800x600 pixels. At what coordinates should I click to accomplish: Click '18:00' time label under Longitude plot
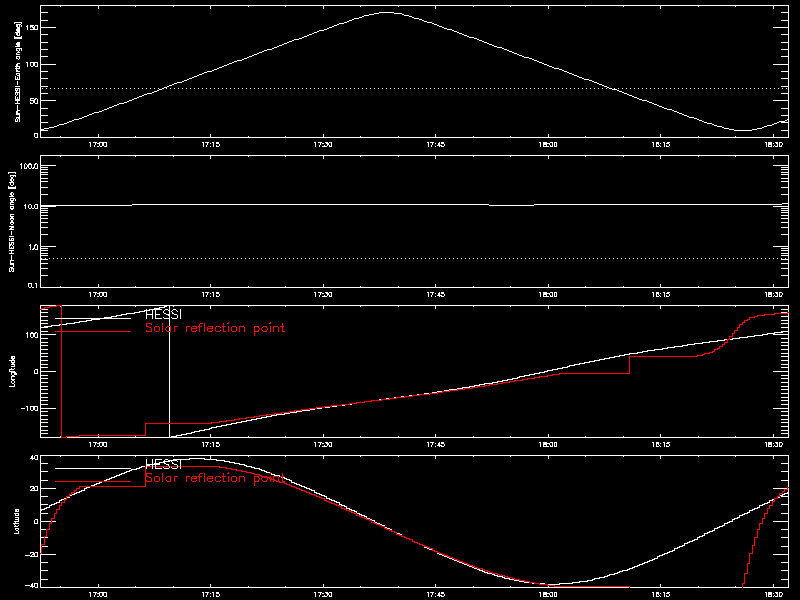tap(547, 444)
